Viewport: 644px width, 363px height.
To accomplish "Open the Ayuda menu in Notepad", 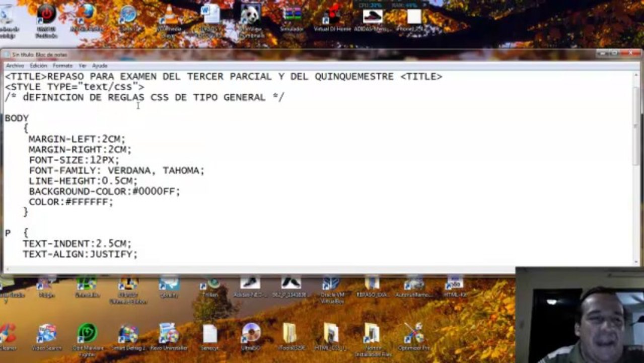I will [x=100, y=66].
